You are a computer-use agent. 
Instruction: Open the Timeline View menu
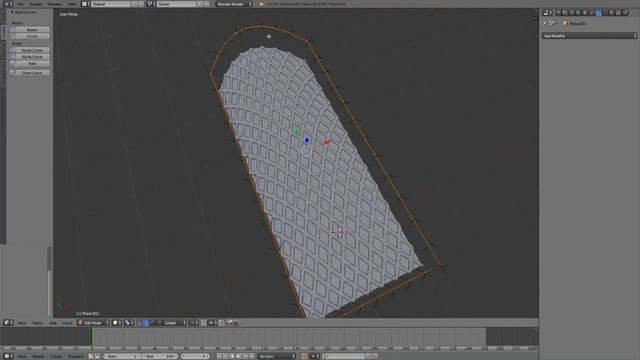[x=22, y=356]
